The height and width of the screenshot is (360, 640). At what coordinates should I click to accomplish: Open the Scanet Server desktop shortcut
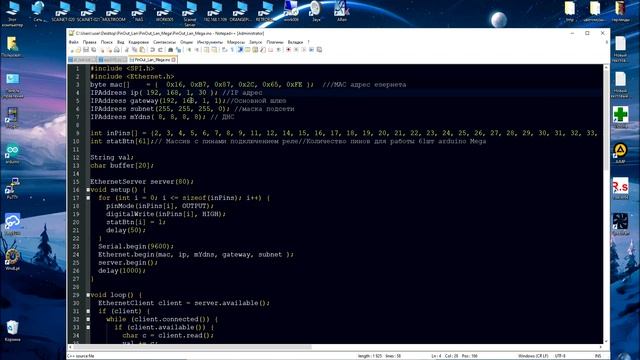point(190,14)
